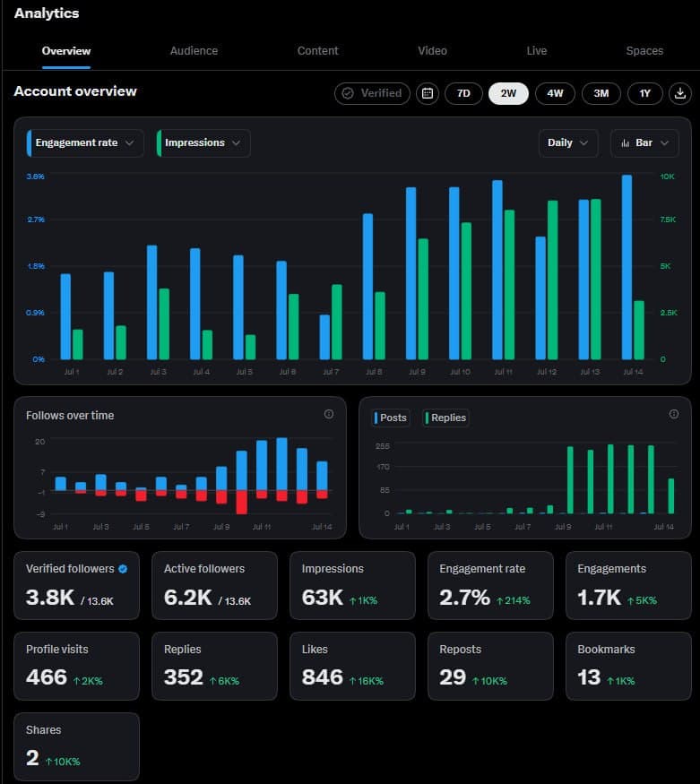Open the Replies 352 stat card
Screen dimensions: 700x784
(214, 666)
